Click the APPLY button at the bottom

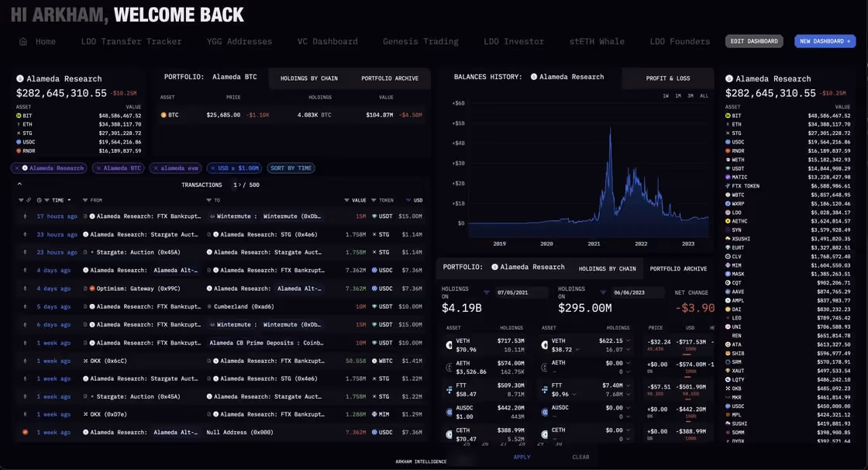[x=522, y=457]
